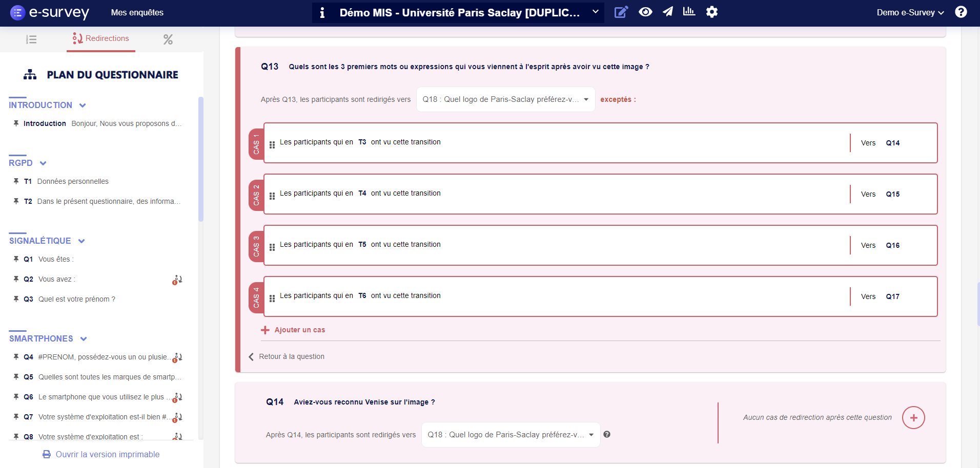Open the Mes enquêtes menu
Image resolution: width=980 pixels, height=468 pixels.
click(137, 13)
